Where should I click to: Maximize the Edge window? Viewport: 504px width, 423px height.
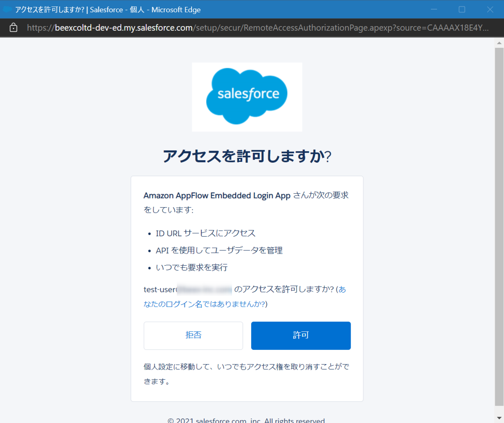(462, 9)
